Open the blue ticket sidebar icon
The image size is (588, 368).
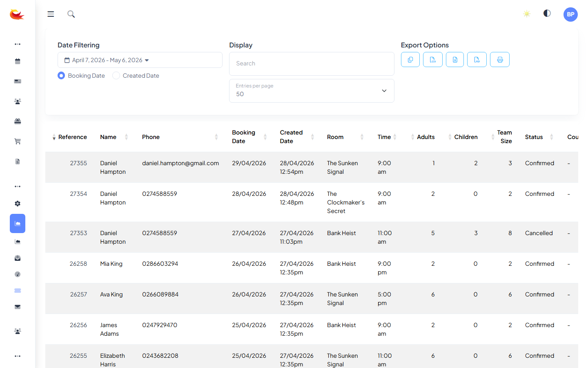pyautogui.click(x=18, y=291)
